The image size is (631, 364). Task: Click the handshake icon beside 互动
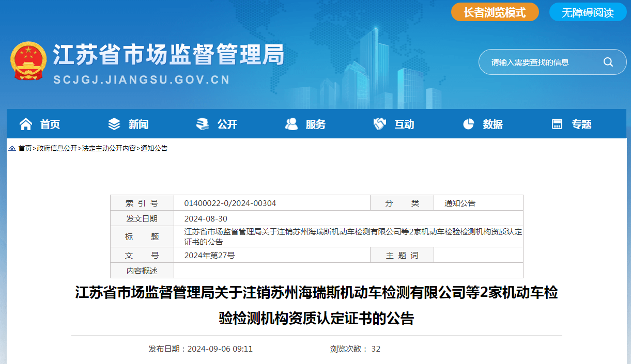[380, 124]
